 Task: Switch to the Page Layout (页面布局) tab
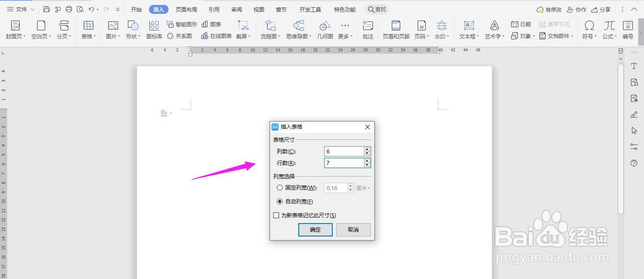click(186, 9)
